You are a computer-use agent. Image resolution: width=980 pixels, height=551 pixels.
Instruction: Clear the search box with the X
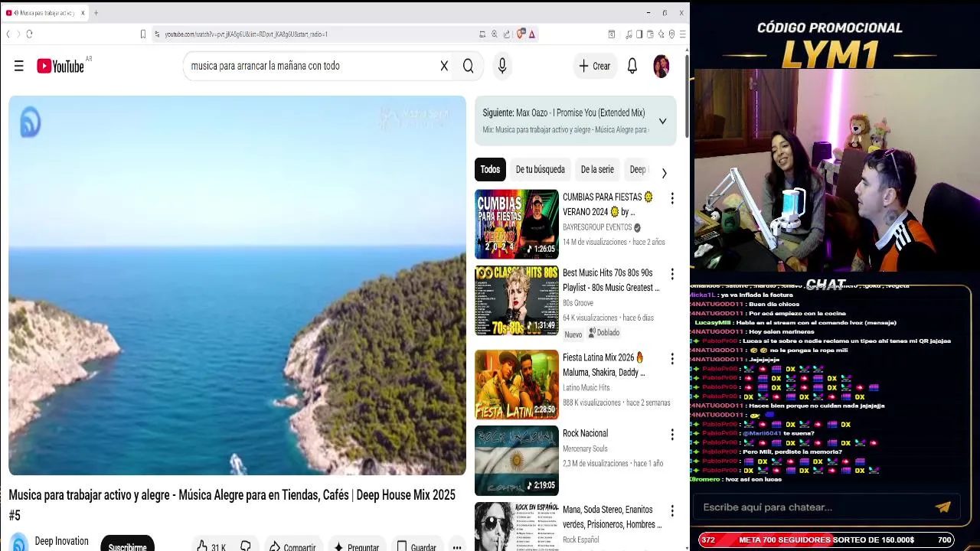click(x=444, y=66)
